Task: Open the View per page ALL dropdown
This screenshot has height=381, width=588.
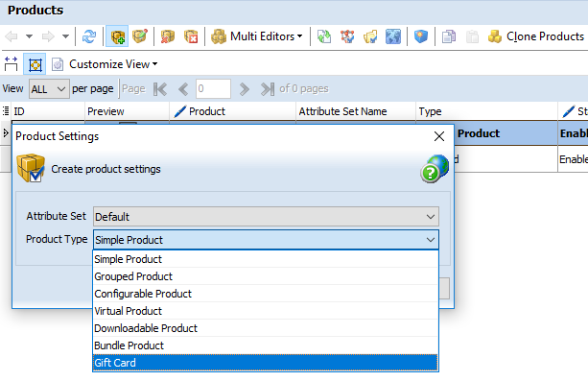Action: [x=49, y=89]
